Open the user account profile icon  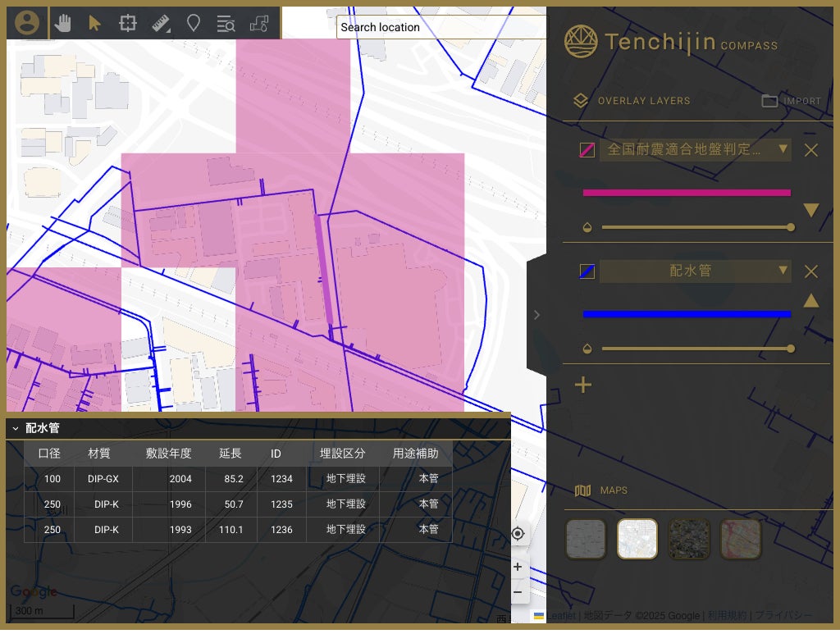click(27, 23)
